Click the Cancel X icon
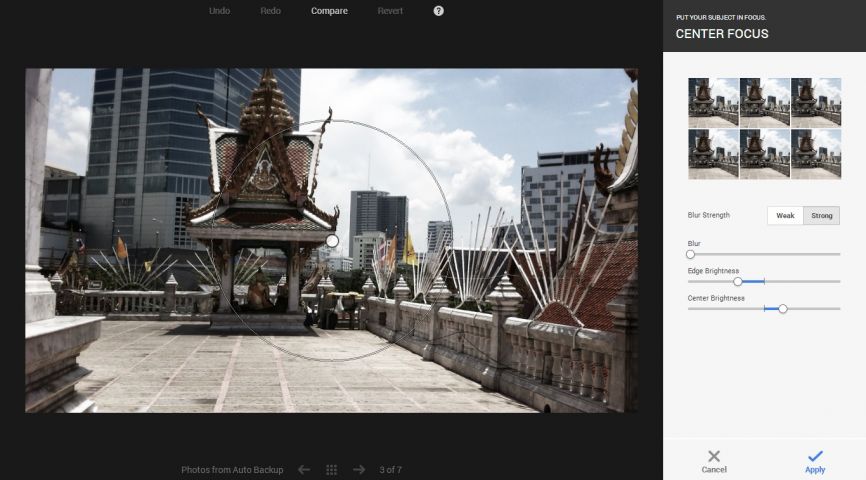Screen dimensions: 866x480 point(713,457)
